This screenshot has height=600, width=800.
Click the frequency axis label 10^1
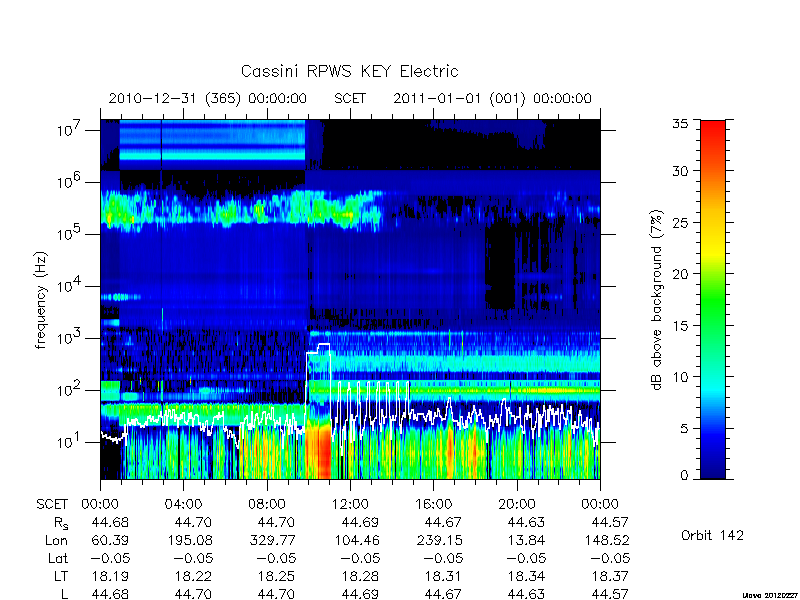[x=70, y=442]
